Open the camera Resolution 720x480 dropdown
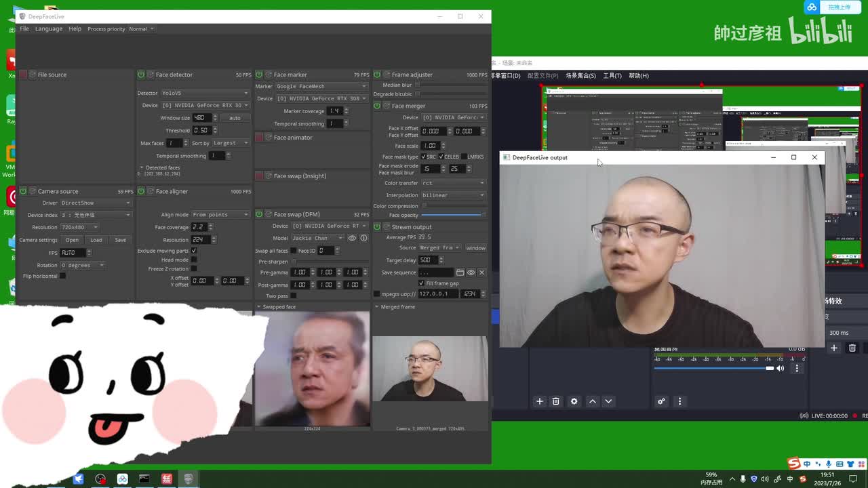Screen dimensions: 868x488 [x=79, y=227]
